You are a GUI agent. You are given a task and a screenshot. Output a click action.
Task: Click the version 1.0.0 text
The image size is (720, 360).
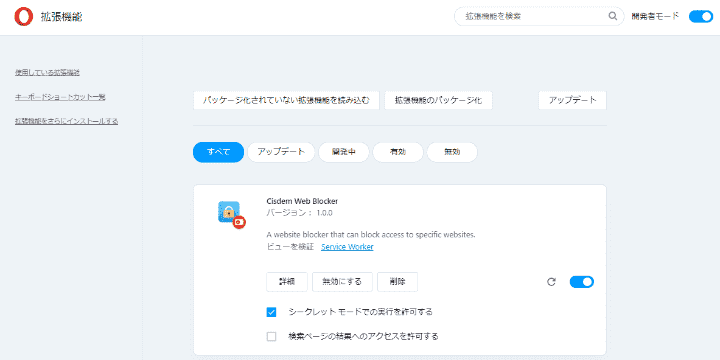coord(299,213)
